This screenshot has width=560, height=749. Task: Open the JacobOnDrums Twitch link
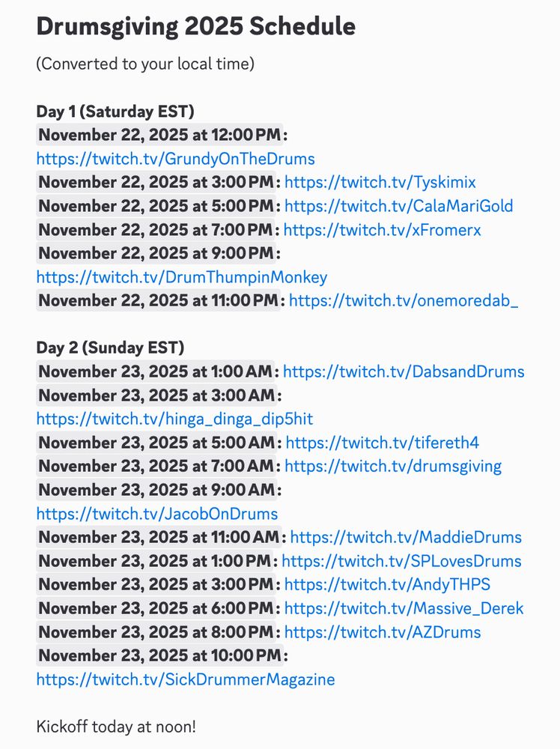click(x=157, y=514)
